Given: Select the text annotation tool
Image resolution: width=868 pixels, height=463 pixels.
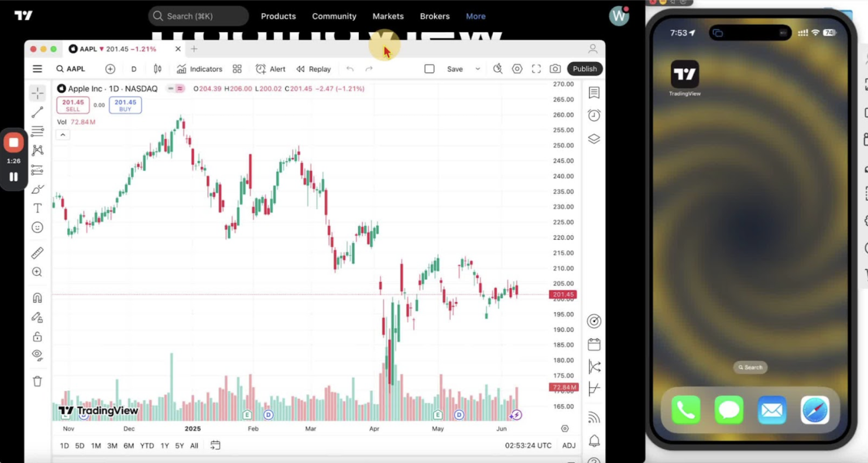Looking at the screenshot, I should pyautogui.click(x=37, y=207).
